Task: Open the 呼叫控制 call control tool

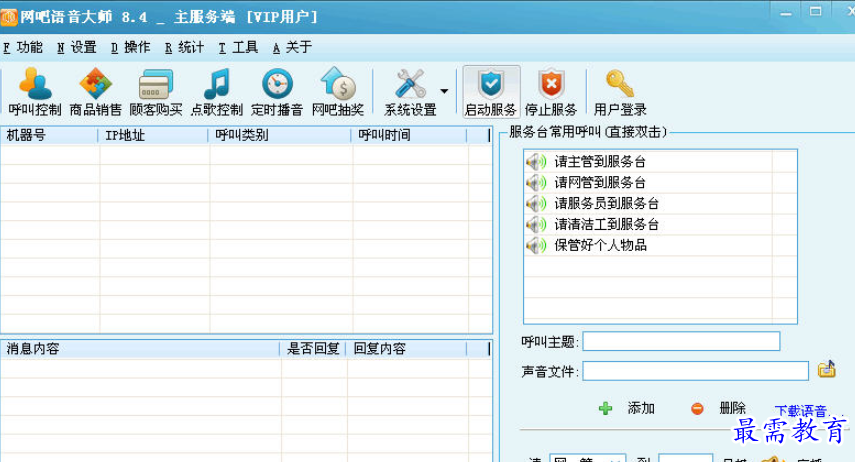Action: click(x=35, y=92)
